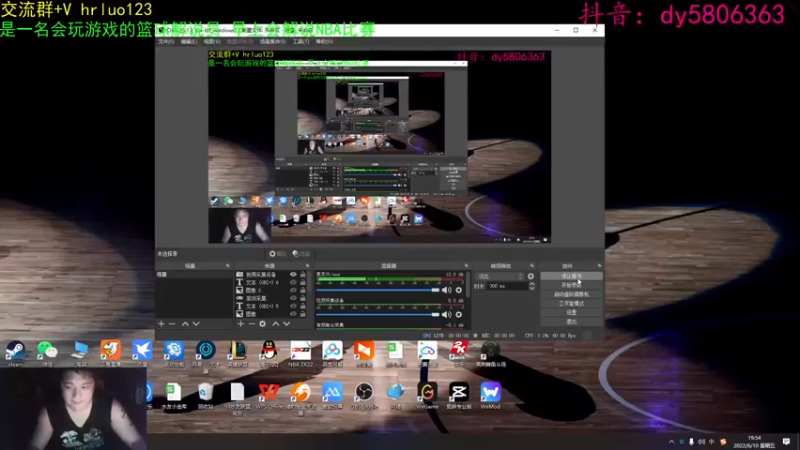Screen dimensions: 800x450
Task: Click the 退出 exit button in Controls
Action: [x=571, y=321]
